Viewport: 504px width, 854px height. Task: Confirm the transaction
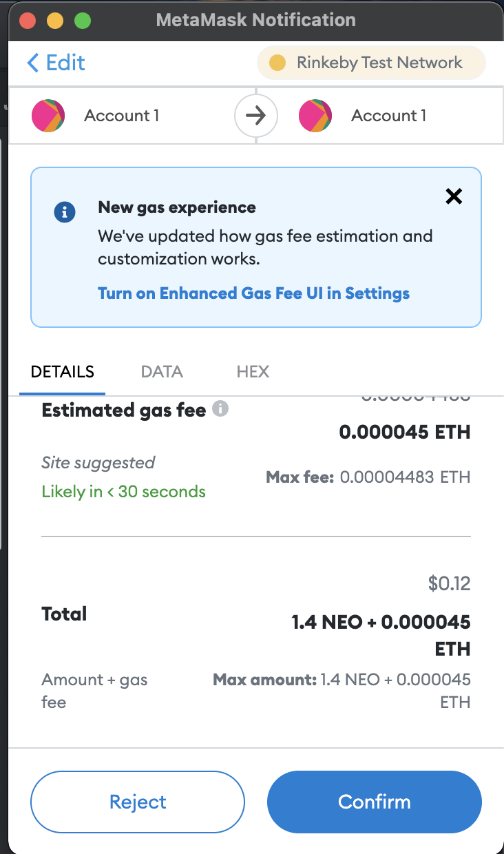[x=374, y=802]
